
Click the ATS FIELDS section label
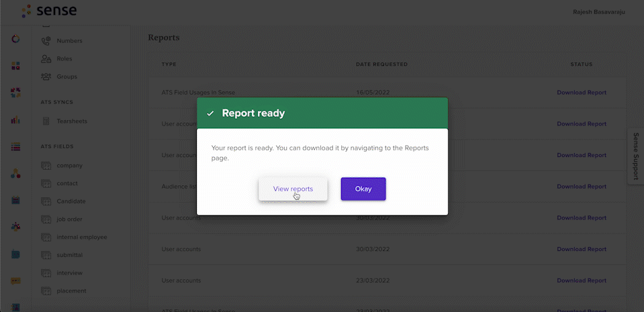click(x=57, y=146)
